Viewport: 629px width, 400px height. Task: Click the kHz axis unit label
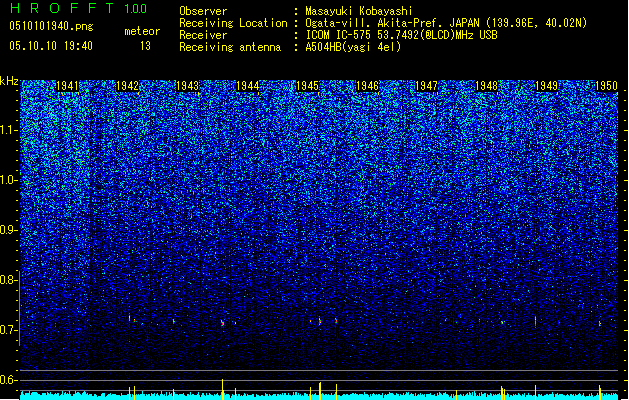[9, 81]
